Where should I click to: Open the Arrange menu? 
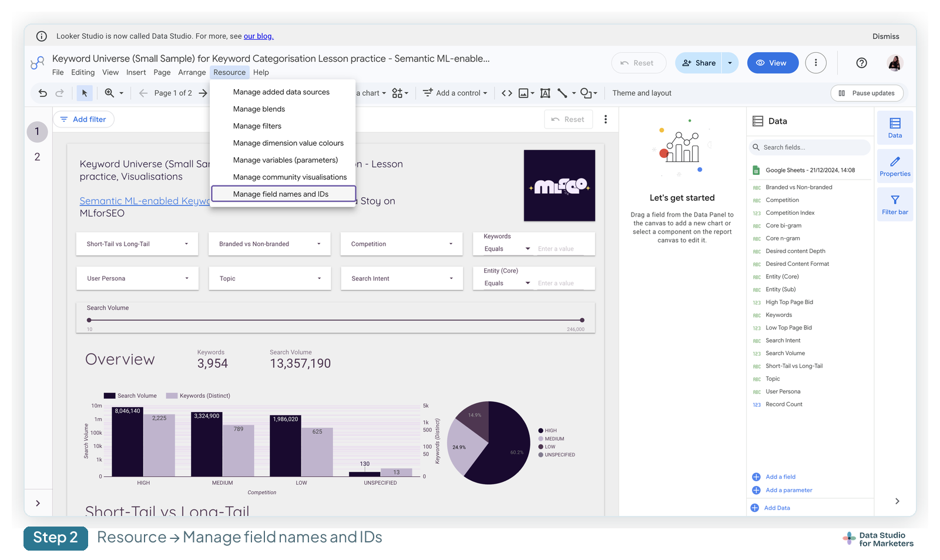coord(192,72)
